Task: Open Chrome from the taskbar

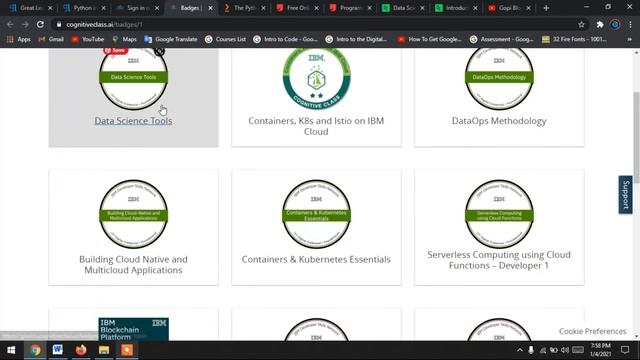Action: pos(35,350)
